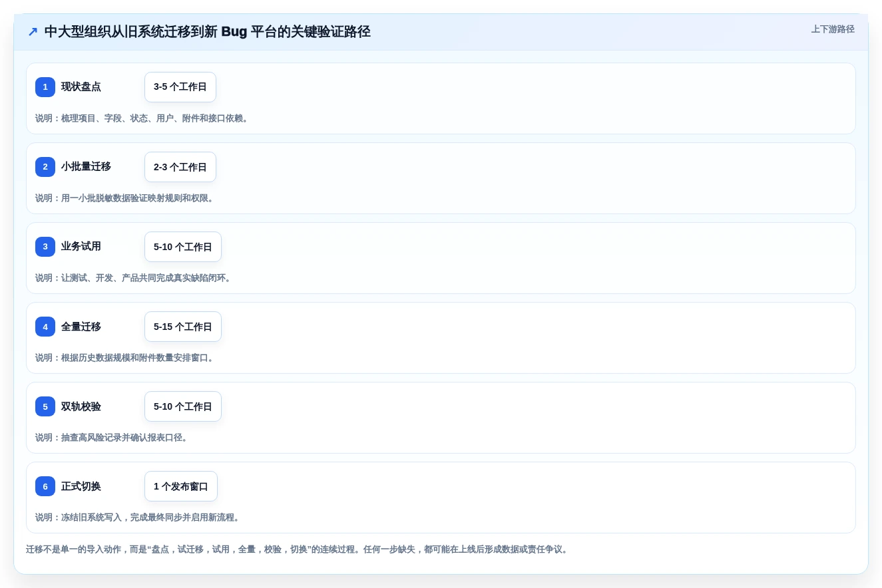The height and width of the screenshot is (588, 882).
Task: Click the heading 中大型组织从旧系统迁移
Action: click(207, 32)
